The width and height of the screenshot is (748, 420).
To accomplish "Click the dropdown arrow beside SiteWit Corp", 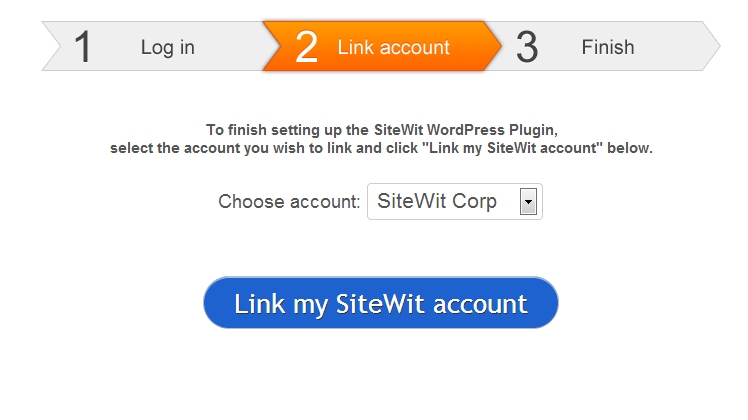I will [529, 203].
